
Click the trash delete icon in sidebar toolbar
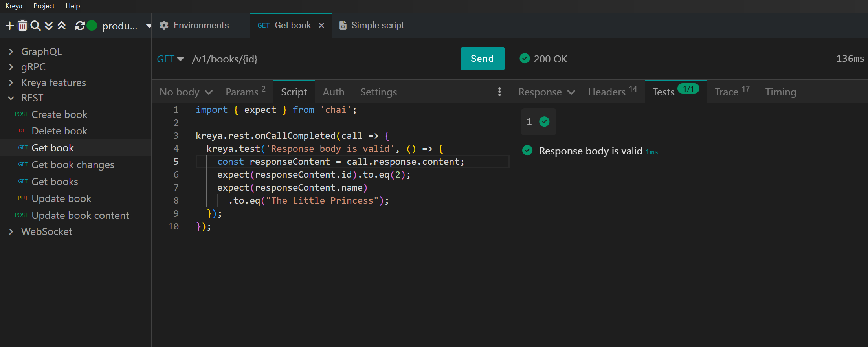click(x=23, y=26)
